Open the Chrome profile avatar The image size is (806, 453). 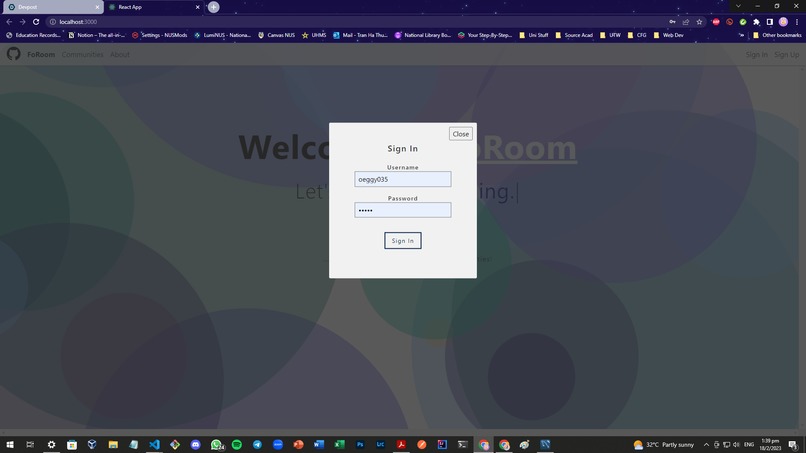783,22
